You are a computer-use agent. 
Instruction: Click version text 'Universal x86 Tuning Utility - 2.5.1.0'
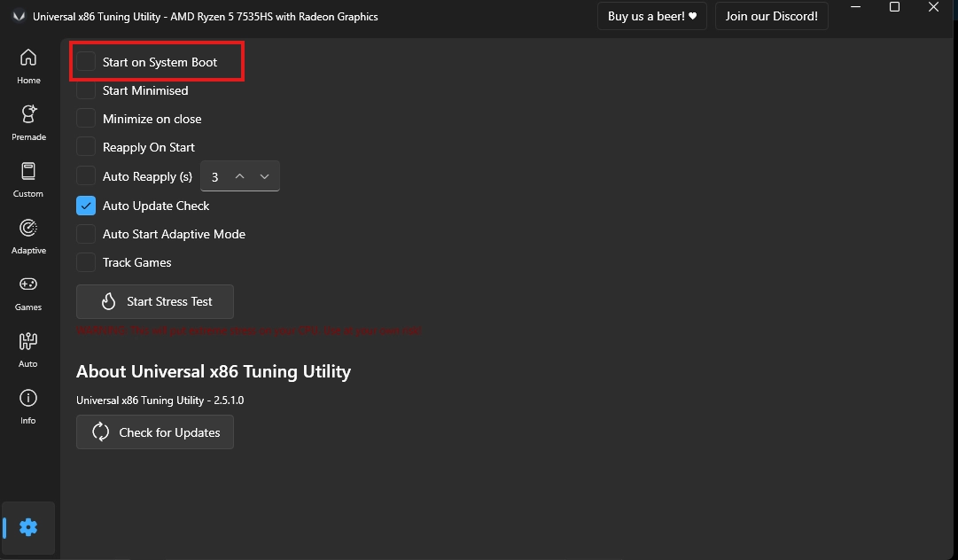coord(160,401)
